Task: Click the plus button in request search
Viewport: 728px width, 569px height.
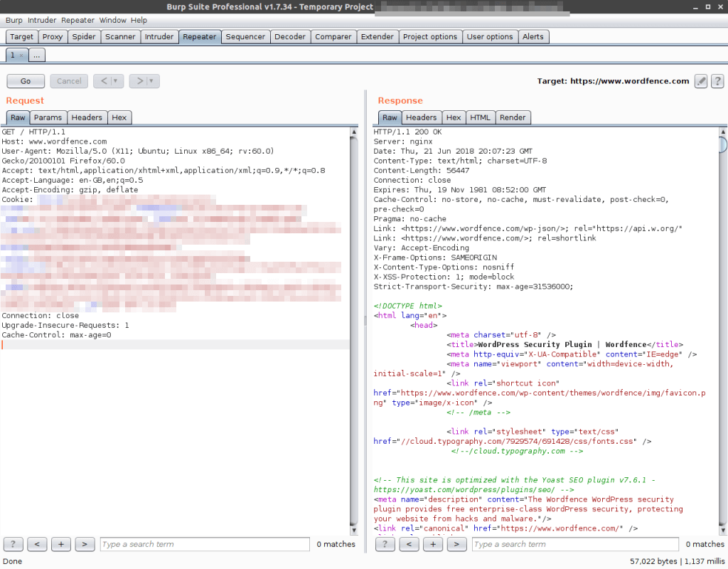Action: [x=60, y=544]
